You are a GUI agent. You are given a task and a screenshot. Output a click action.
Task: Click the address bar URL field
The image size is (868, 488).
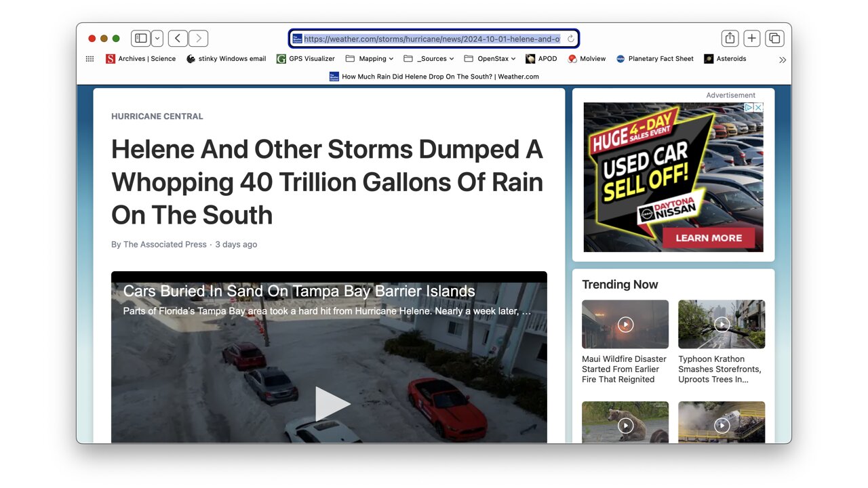coord(434,39)
